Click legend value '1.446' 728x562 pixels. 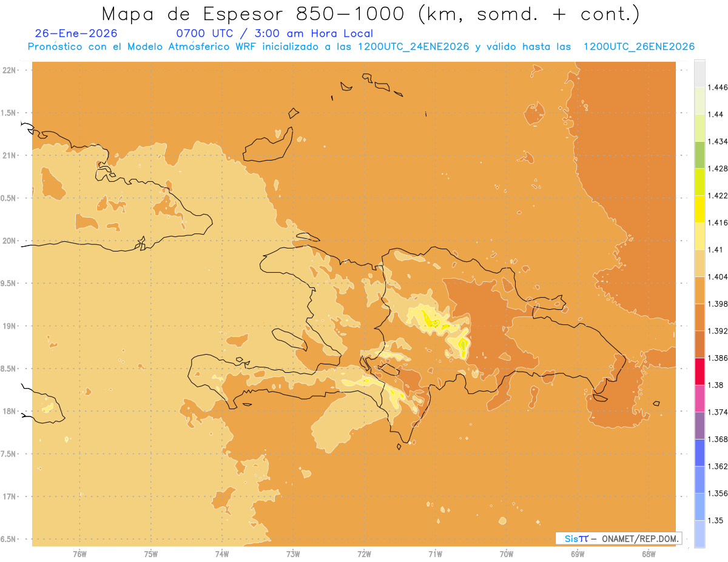pyautogui.click(x=717, y=87)
